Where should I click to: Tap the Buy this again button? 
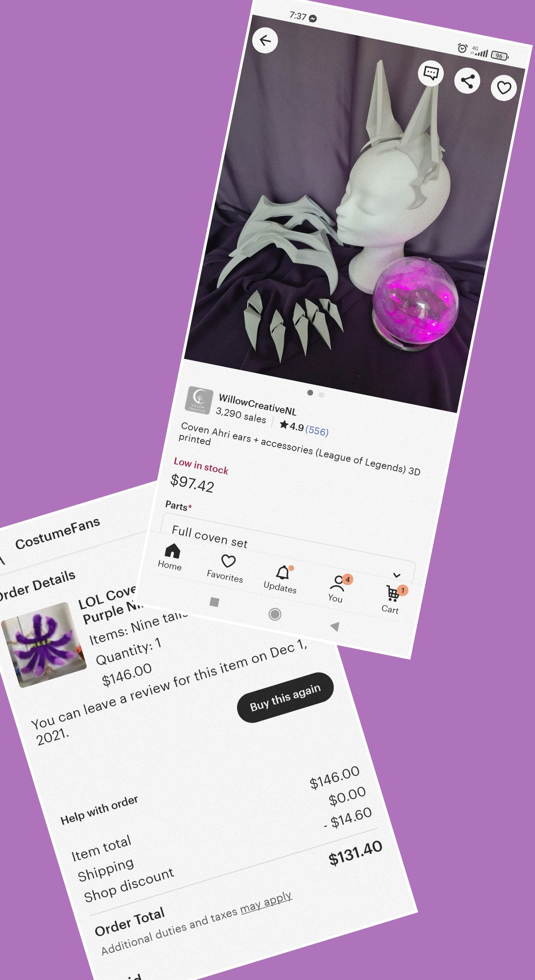point(285,697)
